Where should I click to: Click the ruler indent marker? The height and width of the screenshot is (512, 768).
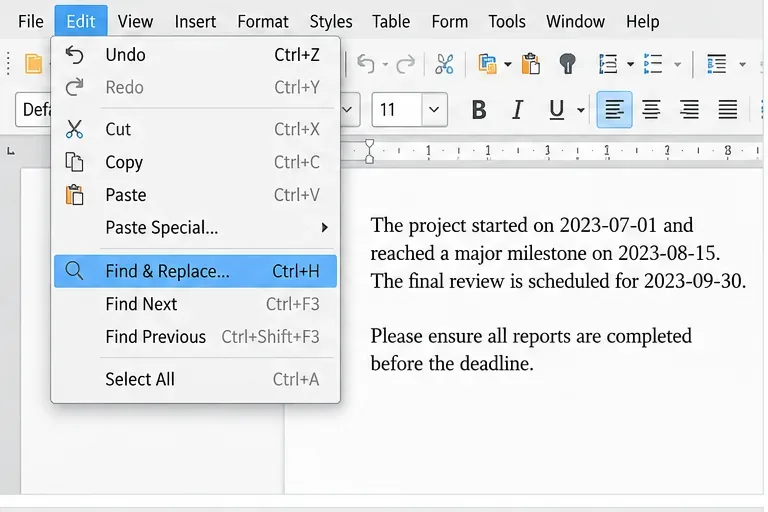click(x=369, y=151)
